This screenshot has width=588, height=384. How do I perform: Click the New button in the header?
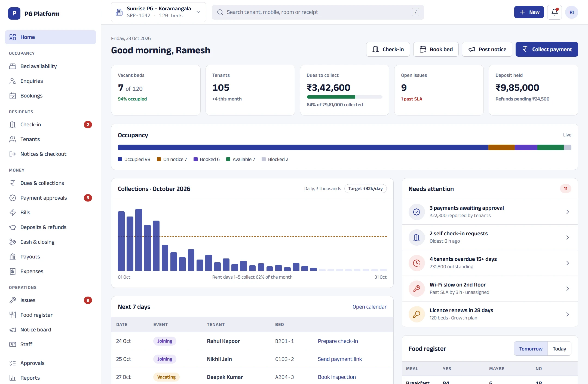[x=529, y=12]
